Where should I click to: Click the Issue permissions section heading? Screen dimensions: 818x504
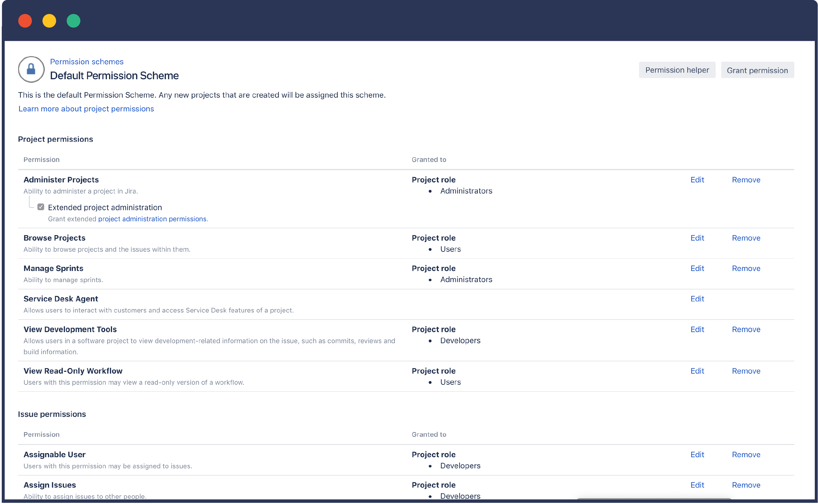tap(52, 414)
